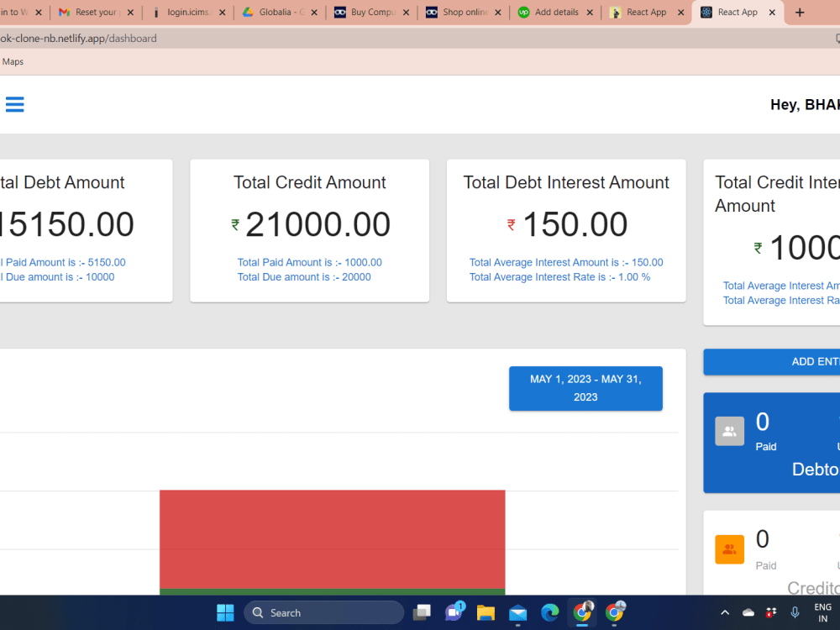Click the green rupee icon in Total Credit Interest card
840x630 pixels.
point(758,248)
